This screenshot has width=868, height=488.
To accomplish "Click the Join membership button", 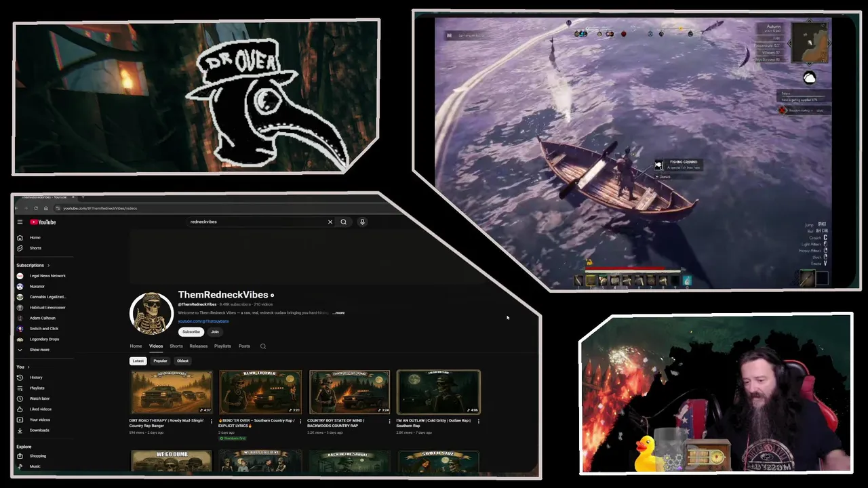I will pyautogui.click(x=215, y=332).
